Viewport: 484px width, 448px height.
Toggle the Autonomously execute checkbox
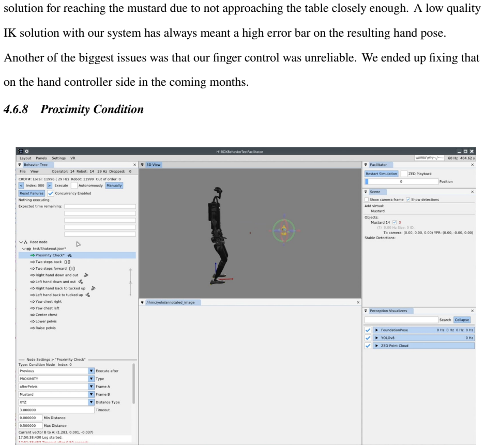pos(74,186)
